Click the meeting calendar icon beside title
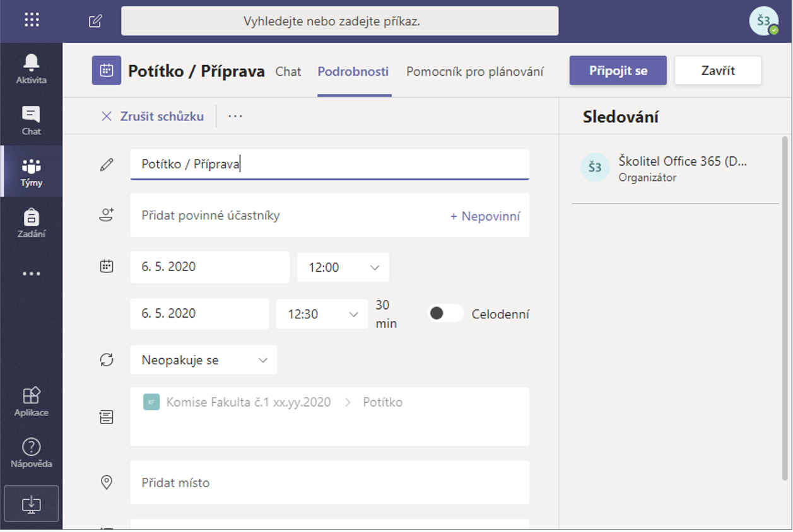The width and height of the screenshot is (793, 532). point(107,71)
